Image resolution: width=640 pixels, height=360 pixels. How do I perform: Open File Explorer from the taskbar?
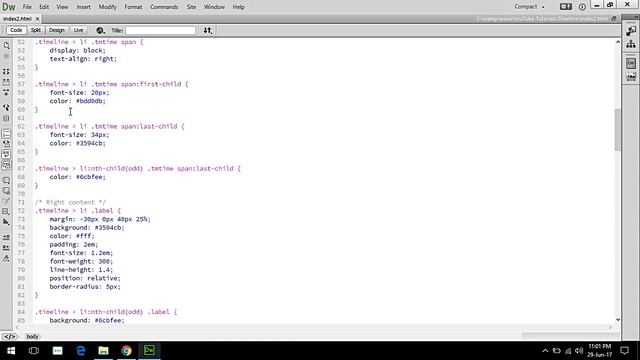click(103, 351)
